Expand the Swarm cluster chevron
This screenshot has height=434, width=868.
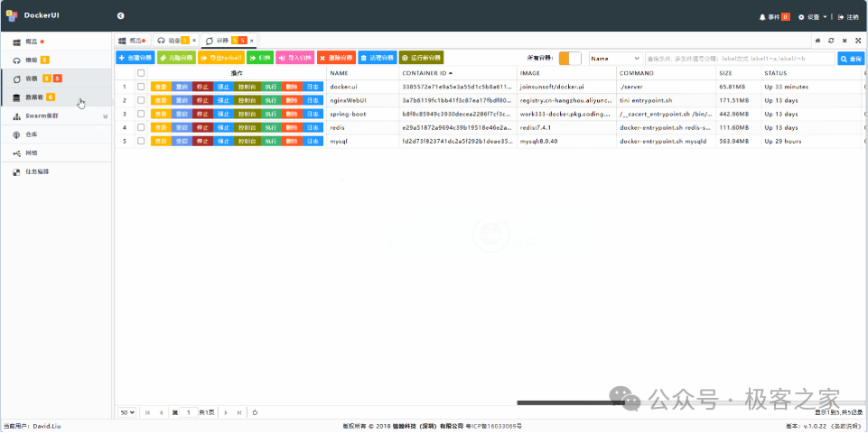tap(105, 116)
